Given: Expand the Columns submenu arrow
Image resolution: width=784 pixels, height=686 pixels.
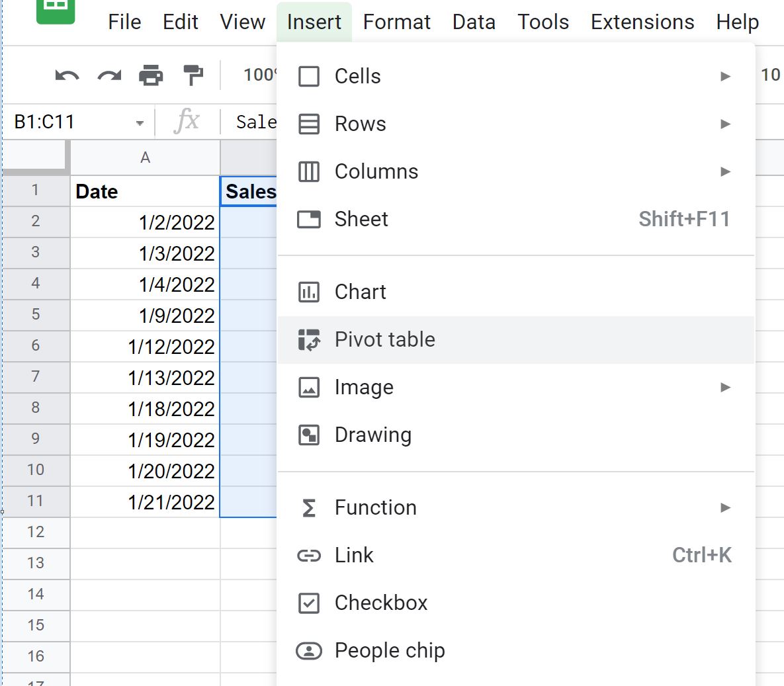Looking at the screenshot, I should (x=725, y=171).
